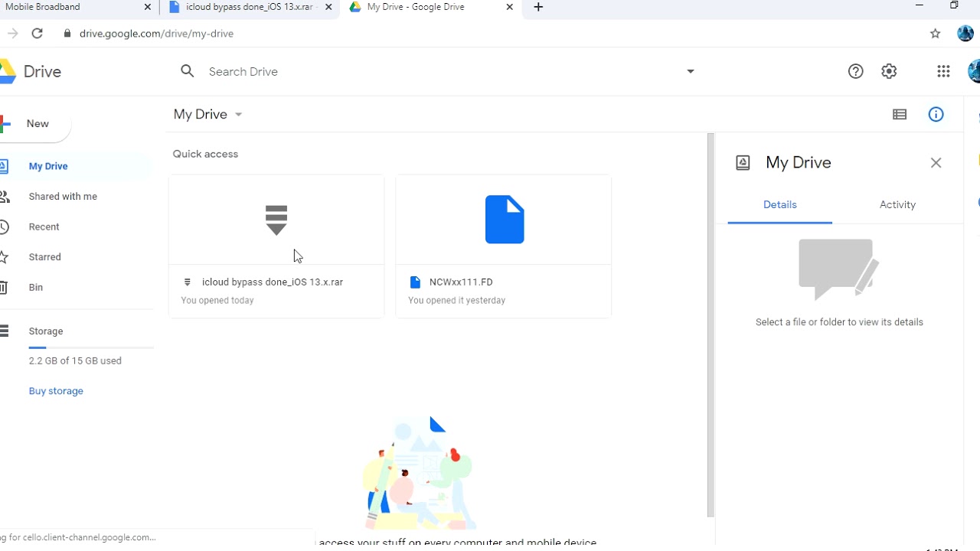The width and height of the screenshot is (980, 551).
Task: Click the browser reload icon
Action: (37, 34)
